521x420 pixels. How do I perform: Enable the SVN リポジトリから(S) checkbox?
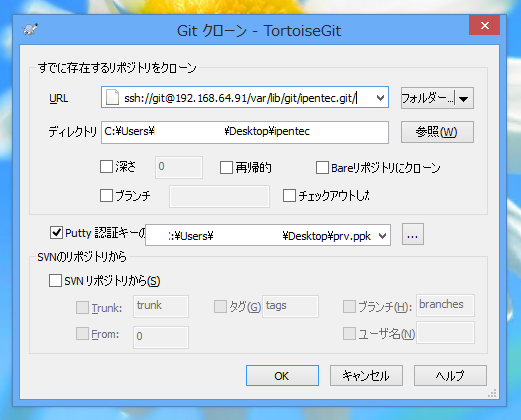tap(55, 281)
